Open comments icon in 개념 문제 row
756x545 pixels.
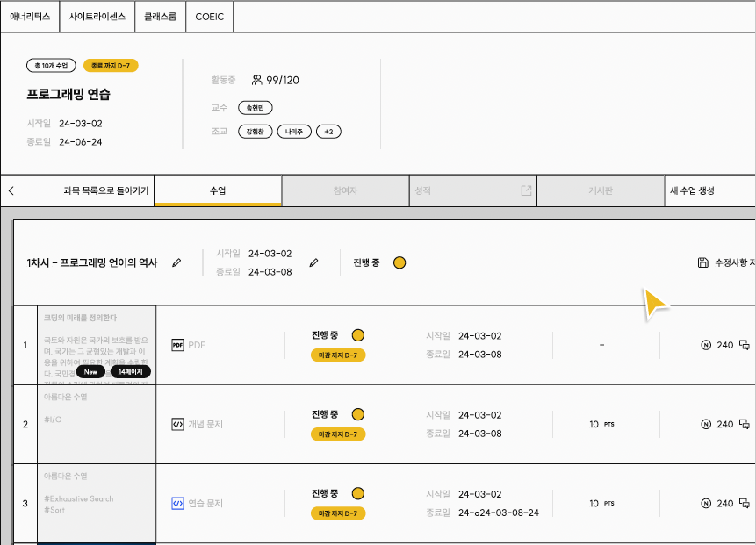pos(745,424)
